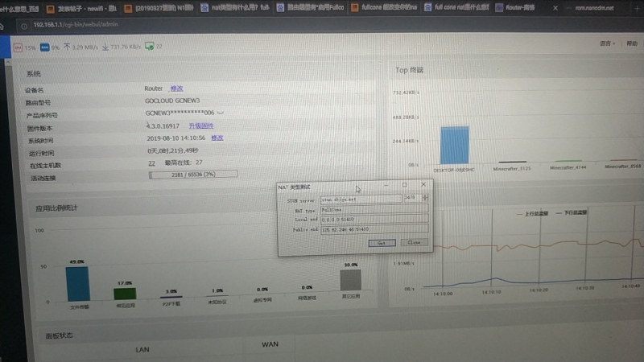The image size is (644, 362).
Task: Click the memory usage status icon
Action: (x=45, y=47)
